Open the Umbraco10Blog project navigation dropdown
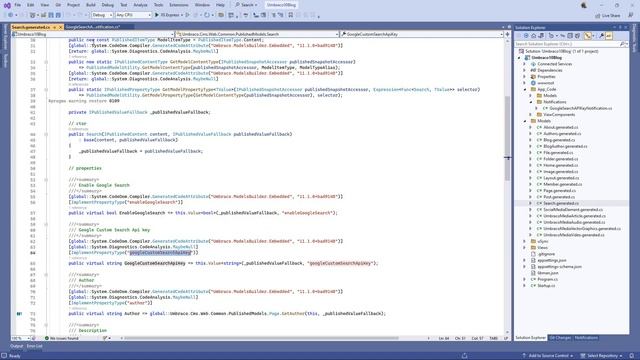Image resolution: width=640 pixels, height=360 pixels. 93,34
